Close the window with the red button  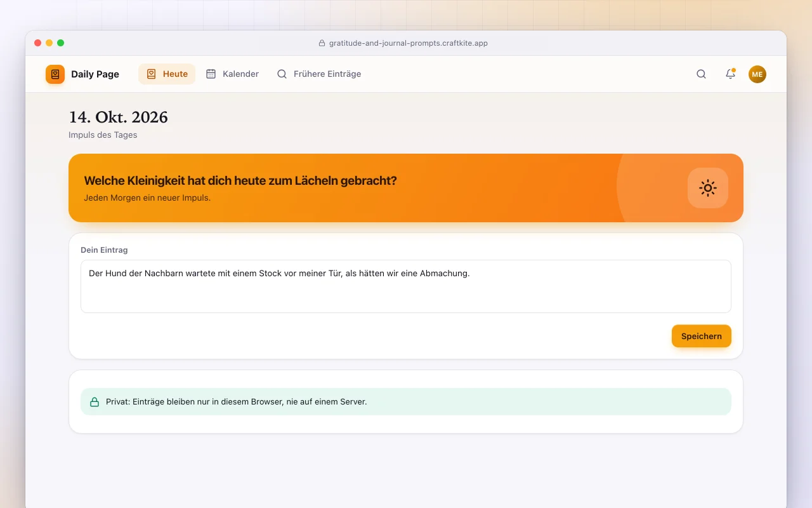(38, 43)
